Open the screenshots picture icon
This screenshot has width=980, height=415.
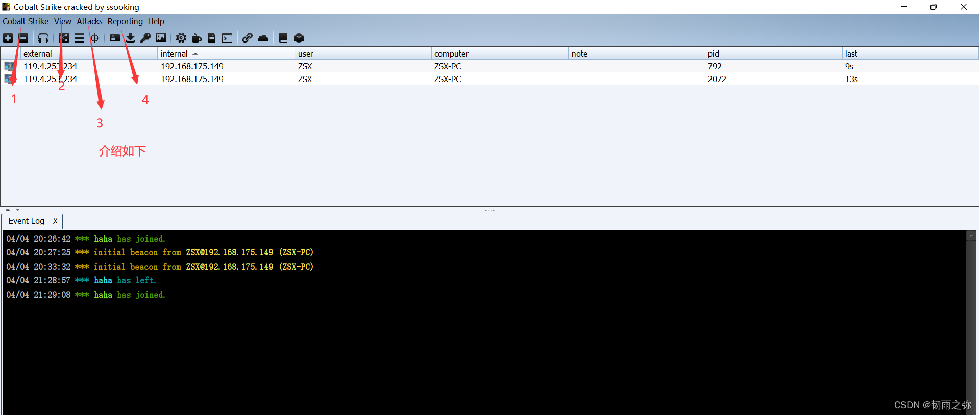(161, 38)
